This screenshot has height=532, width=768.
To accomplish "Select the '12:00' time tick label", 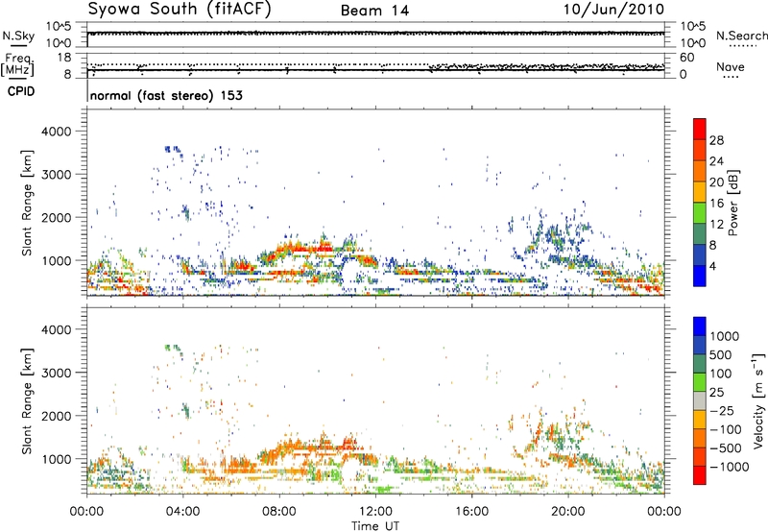I will pyautogui.click(x=375, y=512).
